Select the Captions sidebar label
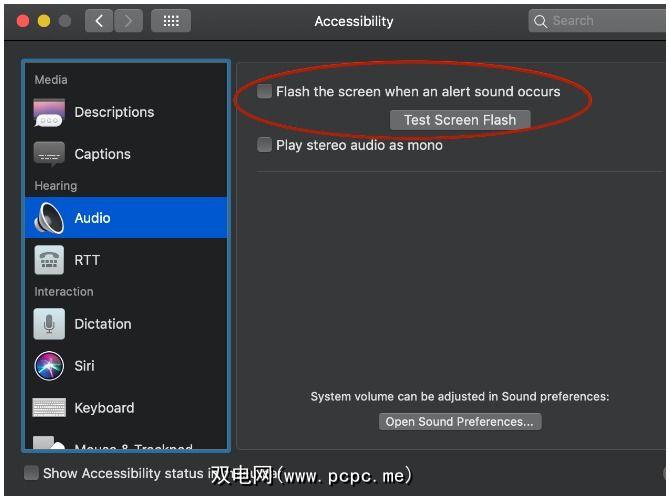670x500 pixels. coord(102,154)
